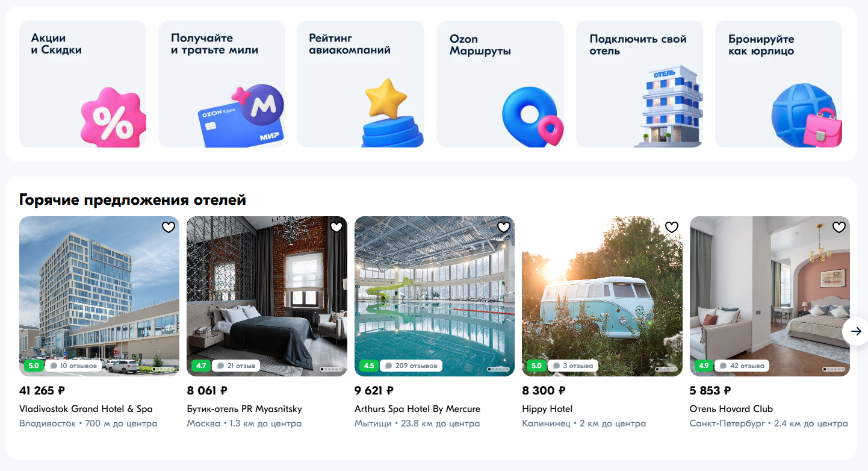Favorite Vladivostok Grand Hotel & Spa heart
The image size is (868, 471).
[x=169, y=227]
